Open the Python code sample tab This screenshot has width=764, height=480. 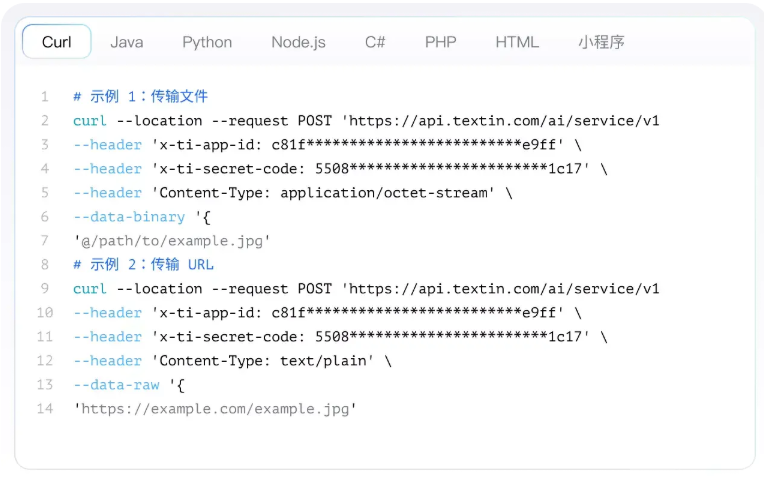[x=207, y=42]
